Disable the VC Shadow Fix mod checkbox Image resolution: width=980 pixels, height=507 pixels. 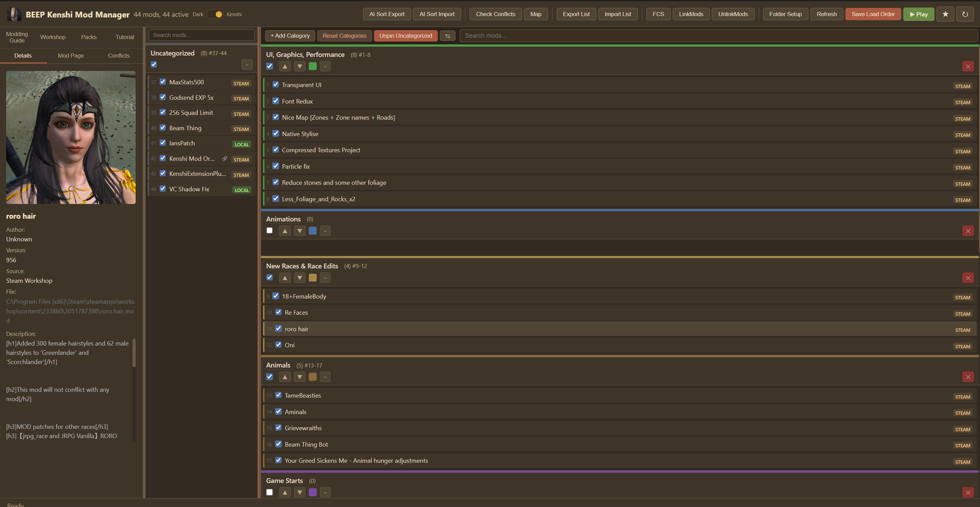click(163, 189)
